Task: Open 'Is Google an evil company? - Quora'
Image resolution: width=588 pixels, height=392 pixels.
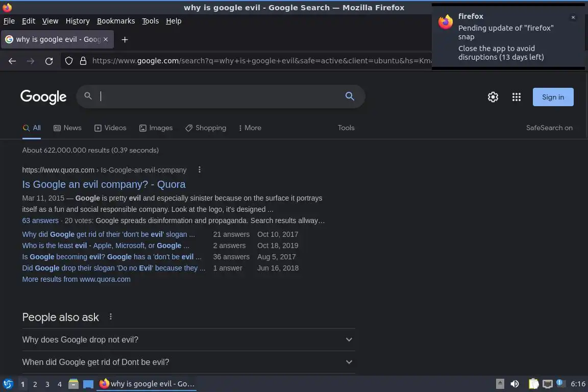Action: [104, 184]
